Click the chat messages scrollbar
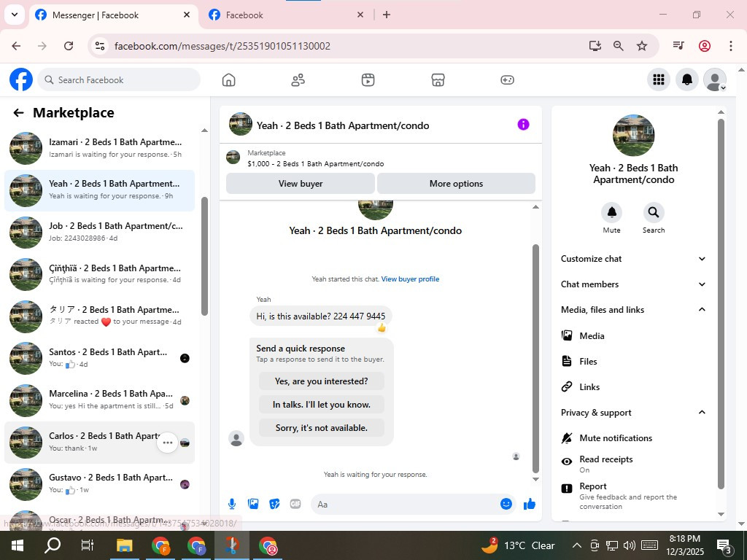Viewport: 747px width, 560px height. (535, 358)
